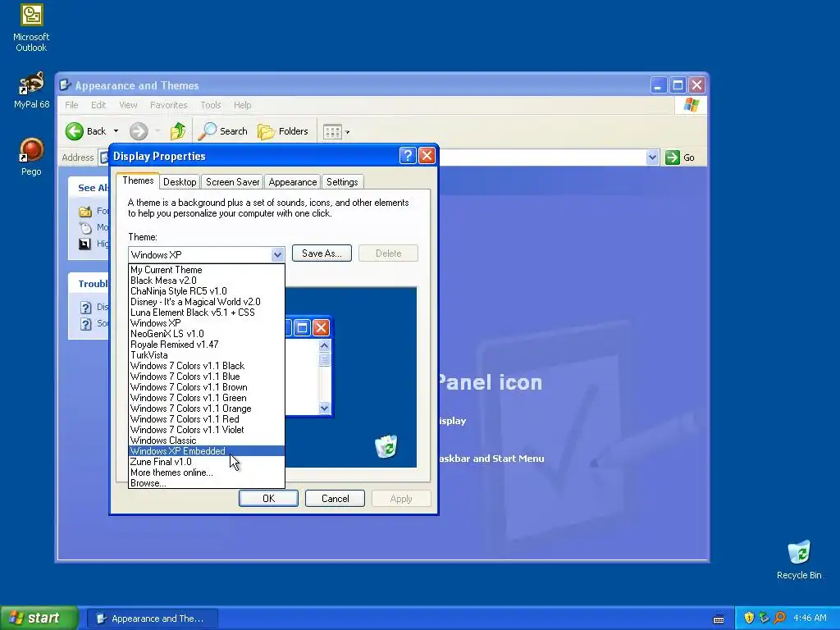
Task: Select the Themes tab
Action: [138, 180]
